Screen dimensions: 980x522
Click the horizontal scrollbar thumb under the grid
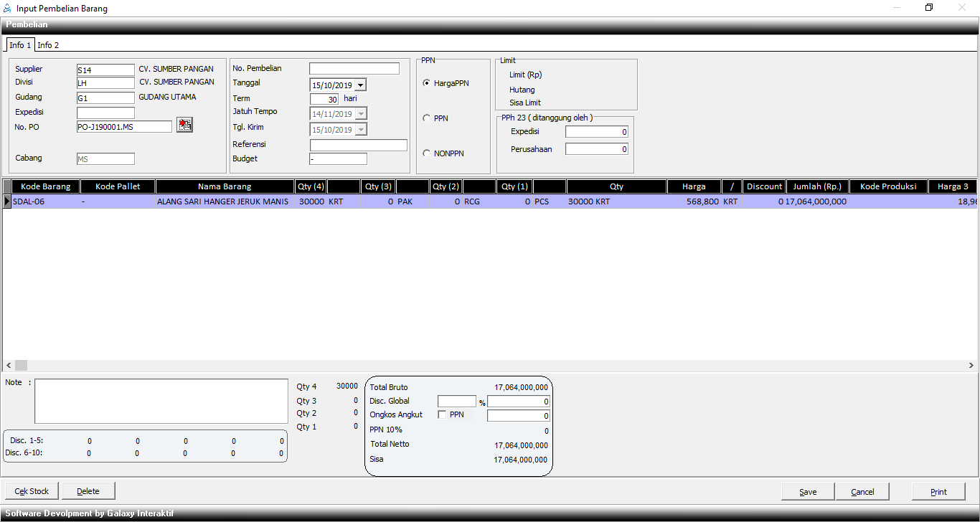(21, 365)
